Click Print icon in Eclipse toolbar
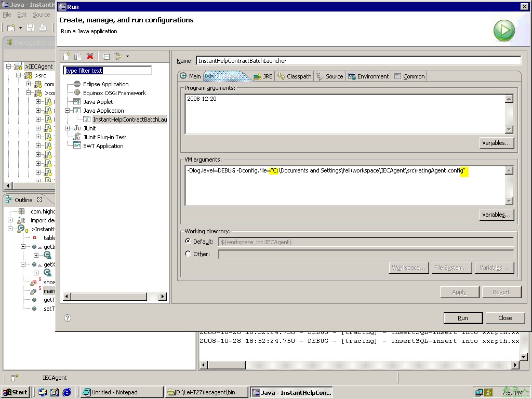 coord(43,28)
